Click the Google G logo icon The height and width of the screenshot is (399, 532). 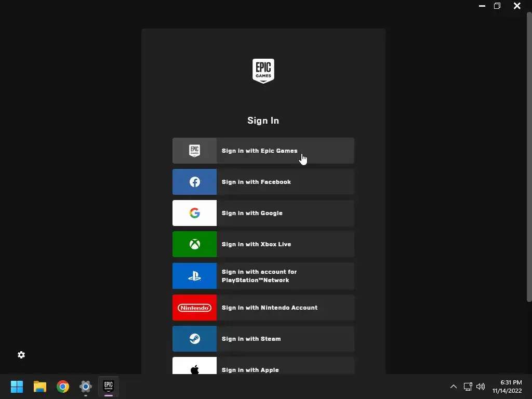[x=194, y=213]
